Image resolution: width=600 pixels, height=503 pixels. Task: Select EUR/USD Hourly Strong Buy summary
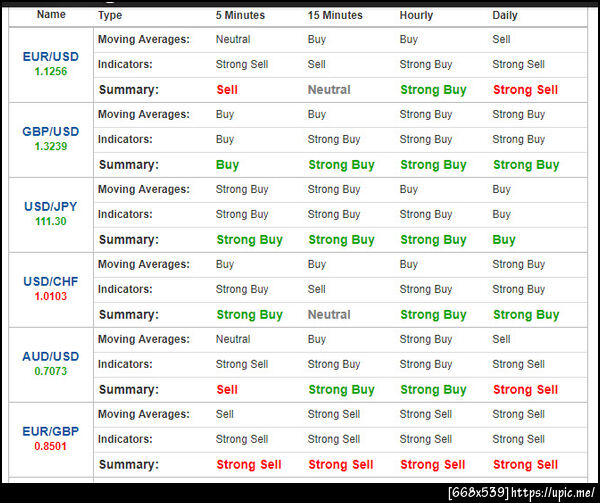pos(433,90)
